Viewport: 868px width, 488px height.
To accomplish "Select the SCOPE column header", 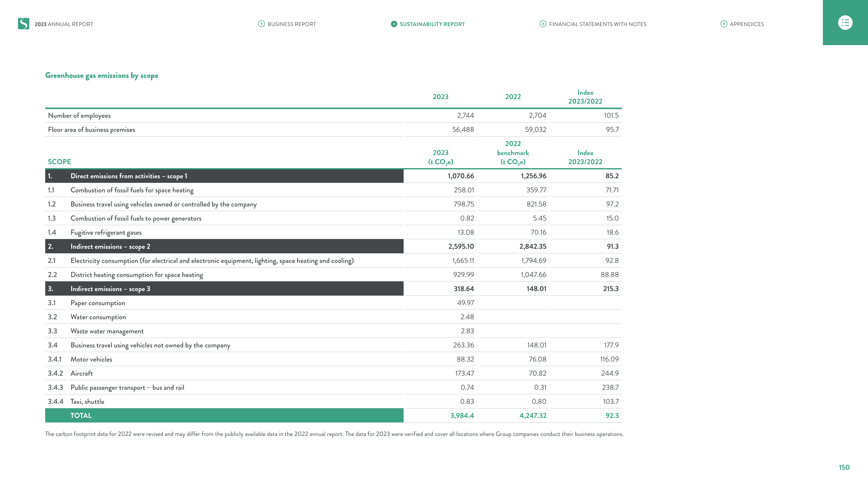I will (x=59, y=162).
